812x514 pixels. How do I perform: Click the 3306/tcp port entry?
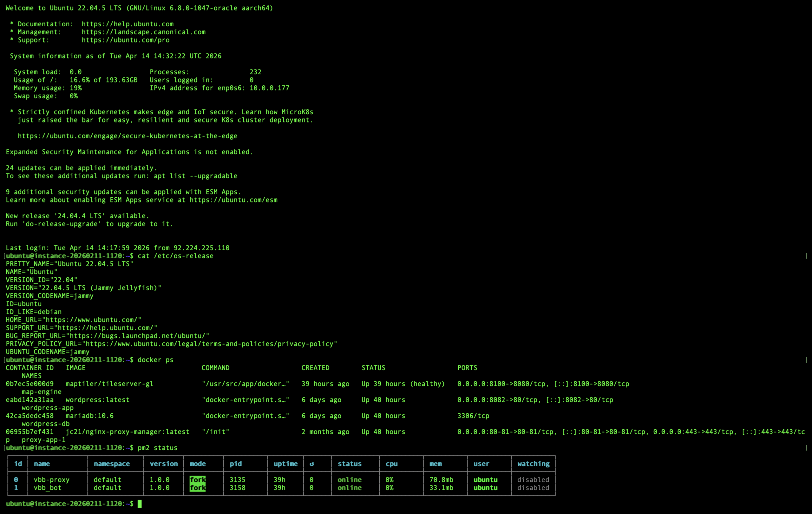tap(473, 416)
